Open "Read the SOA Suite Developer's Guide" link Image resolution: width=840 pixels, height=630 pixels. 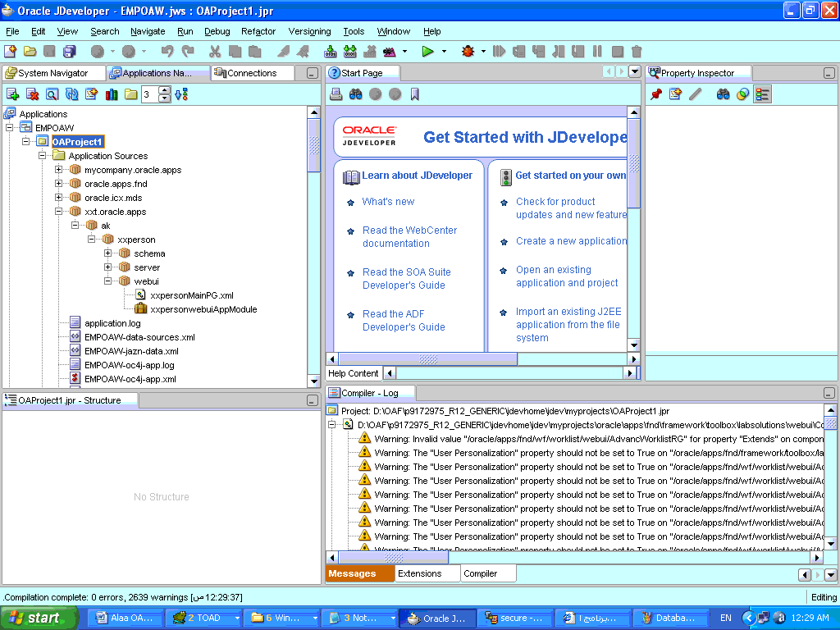click(407, 279)
